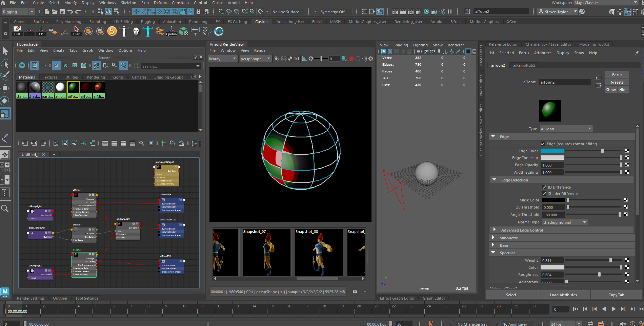This screenshot has height=326, width=644.
Task: Open the render settings gear in Arnold RenderView
Action: [x=371, y=58]
